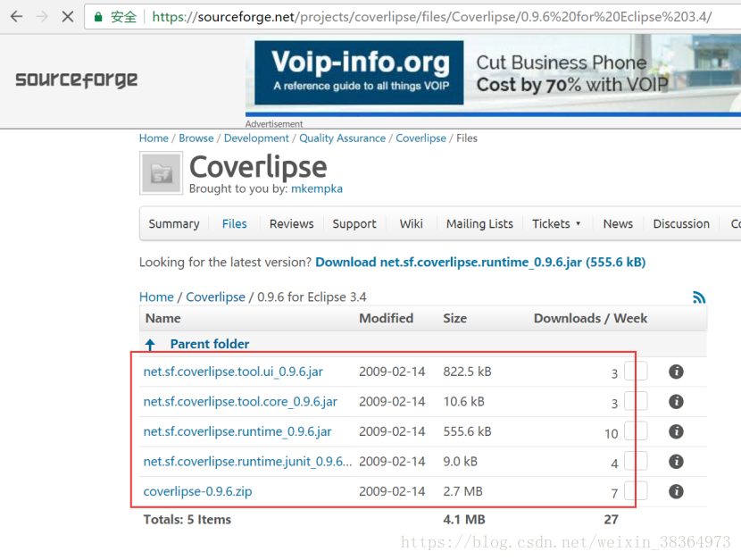Image resolution: width=741 pixels, height=560 pixels.
Task: Open the mkempka author profile link
Action: pyautogui.click(x=317, y=188)
